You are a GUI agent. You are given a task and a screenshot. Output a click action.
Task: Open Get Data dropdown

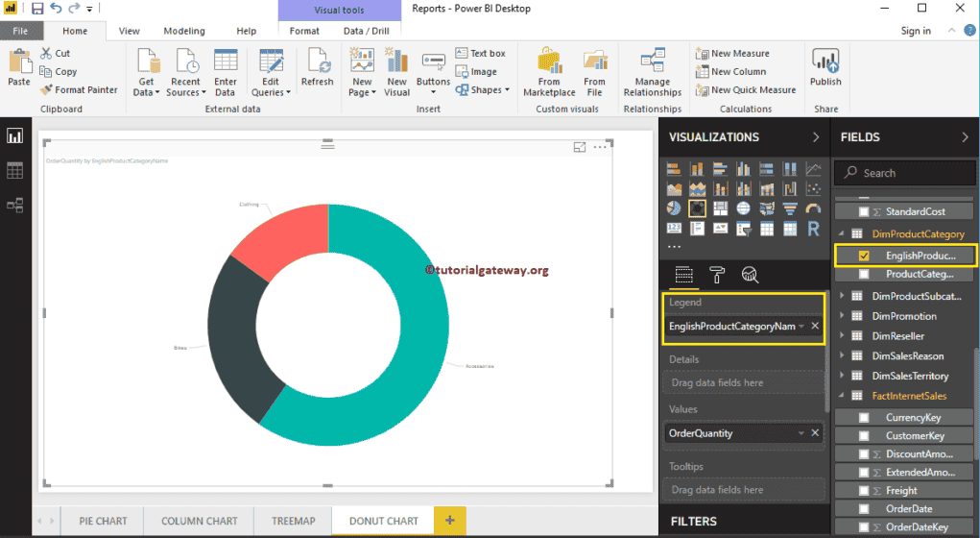[146, 72]
